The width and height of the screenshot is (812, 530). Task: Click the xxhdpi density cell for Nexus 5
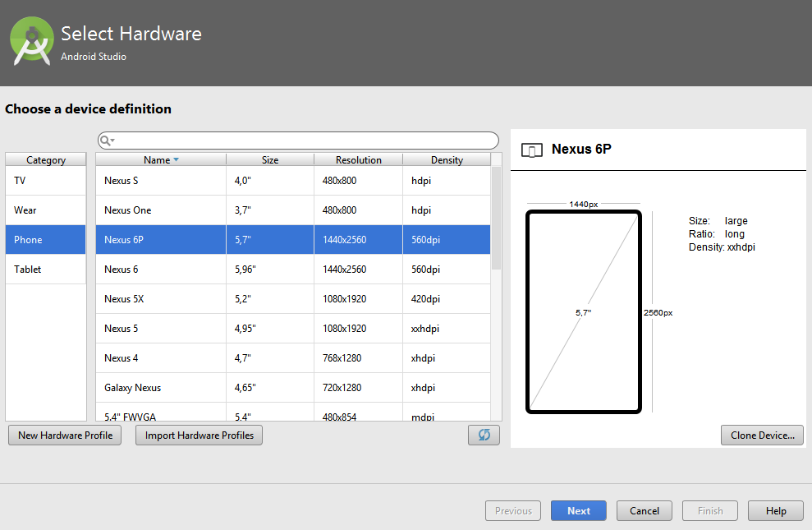click(x=447, y=328)
